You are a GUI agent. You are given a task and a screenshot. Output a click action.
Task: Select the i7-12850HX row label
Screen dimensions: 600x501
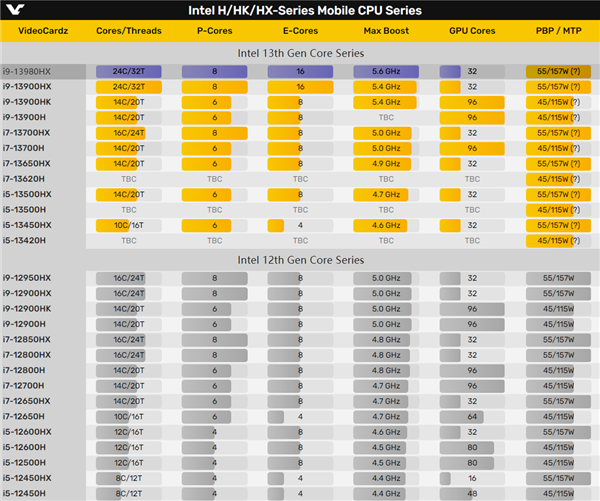[x=26, y=339]
